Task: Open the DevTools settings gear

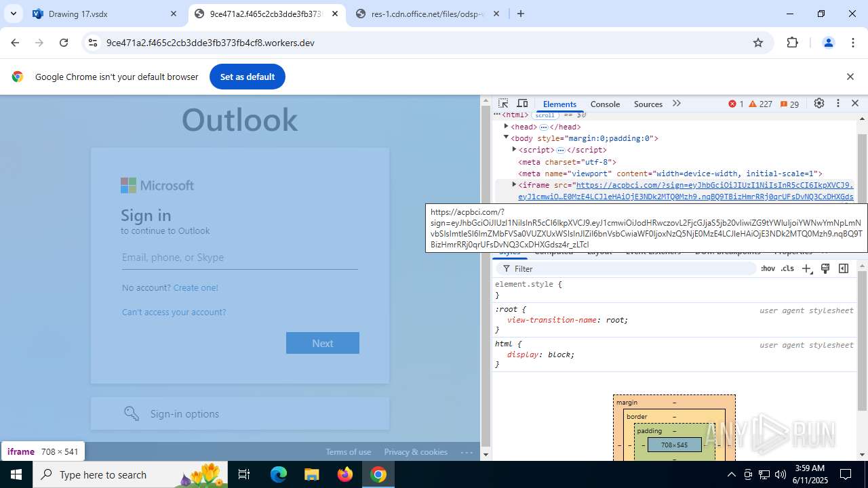Action: (x=819, y=104)
